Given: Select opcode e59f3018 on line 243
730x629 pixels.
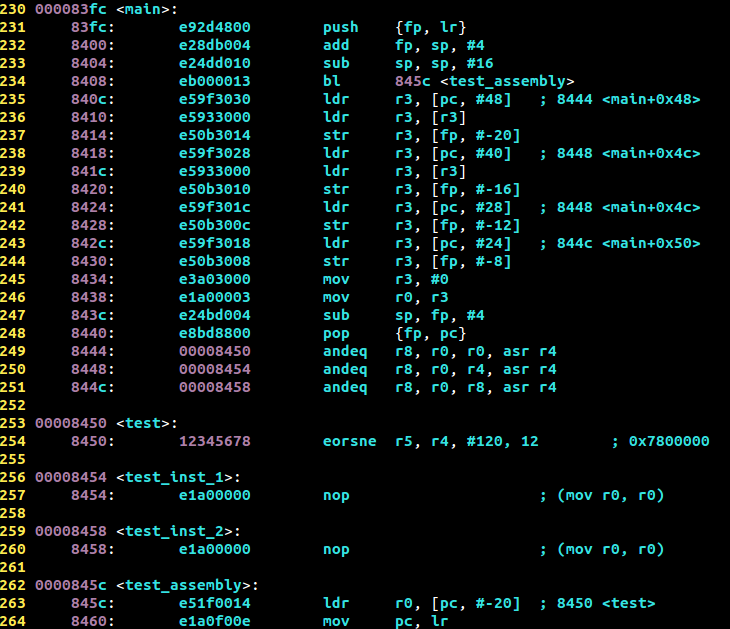Looking at the screenshot, I should pos(215,243).
